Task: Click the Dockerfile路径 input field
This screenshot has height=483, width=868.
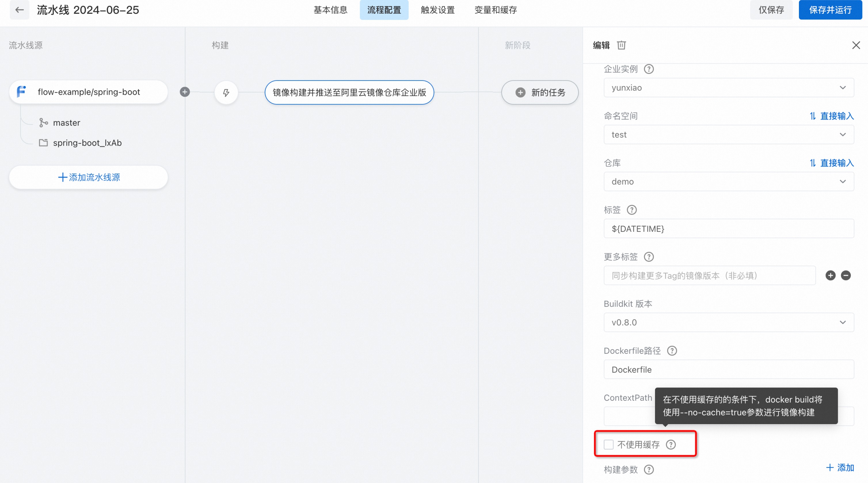Action: pos(728,369)
